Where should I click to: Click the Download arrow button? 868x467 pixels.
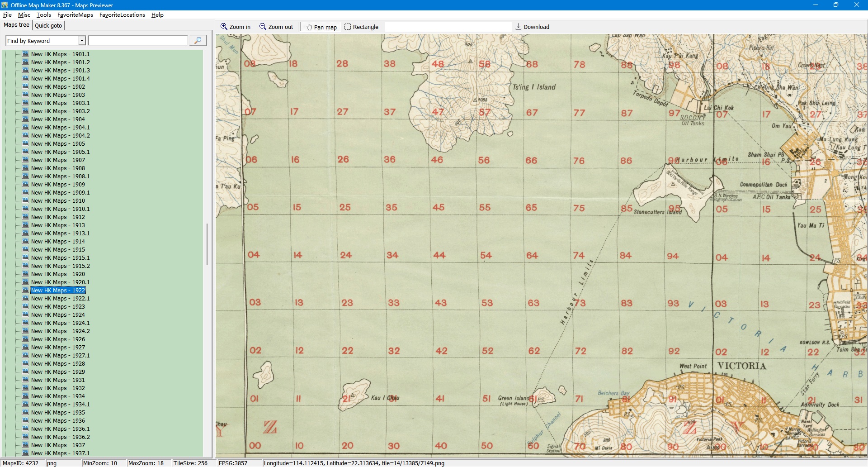532,27
